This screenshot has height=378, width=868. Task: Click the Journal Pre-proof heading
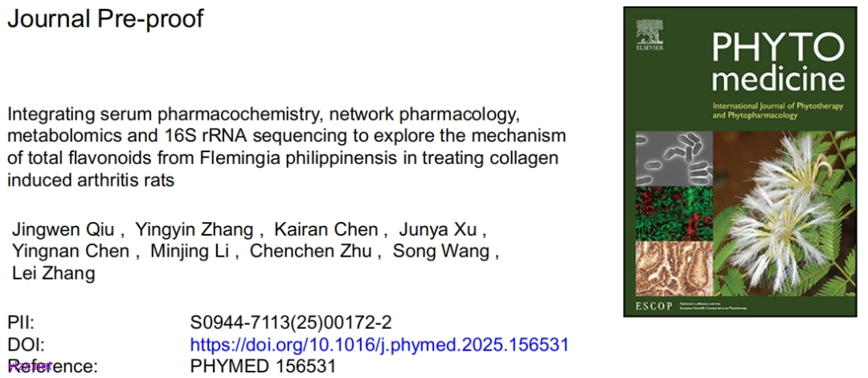pos(105,18)
